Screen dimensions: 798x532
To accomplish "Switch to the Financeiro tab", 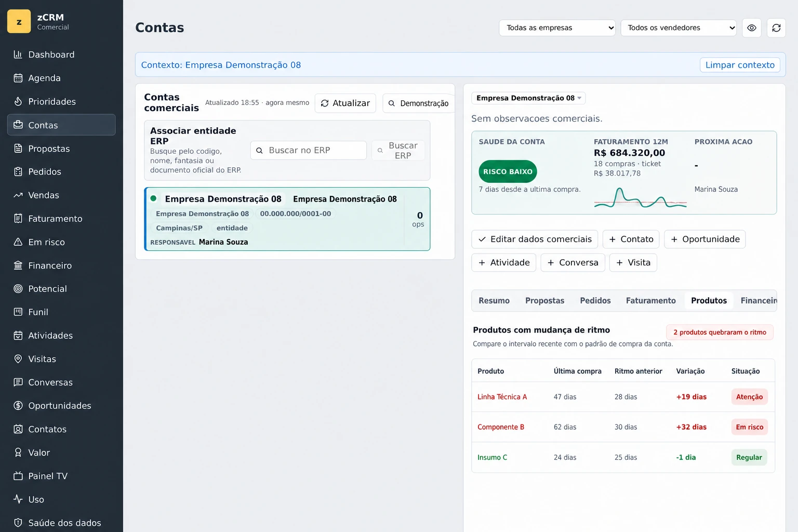I will click(x=759, y=301).
